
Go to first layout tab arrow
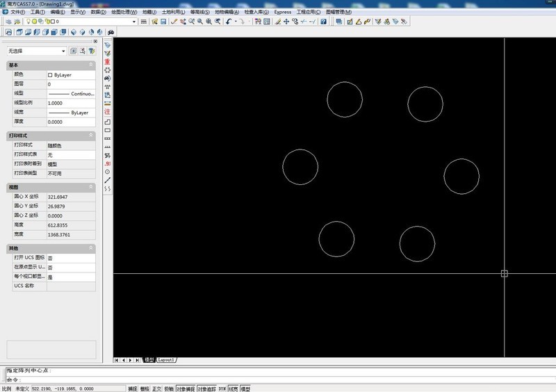pyautogui.click(x=116, y=360)
